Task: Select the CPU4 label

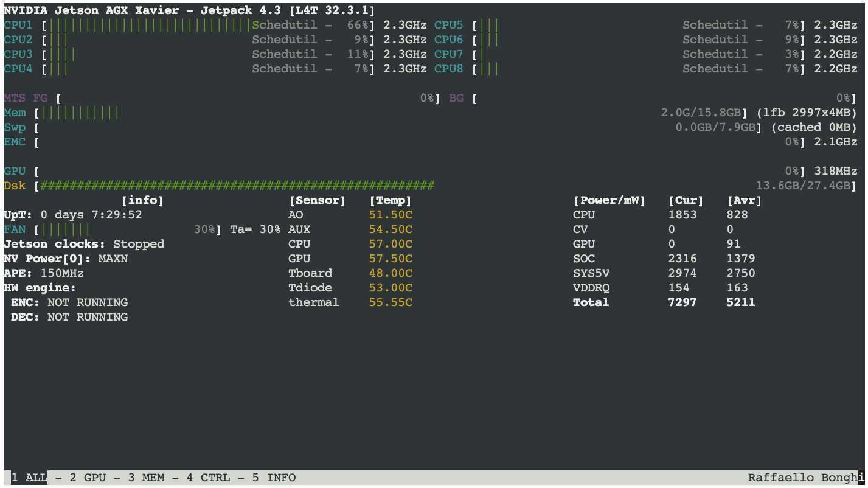Action: click(x=18, y=69)
